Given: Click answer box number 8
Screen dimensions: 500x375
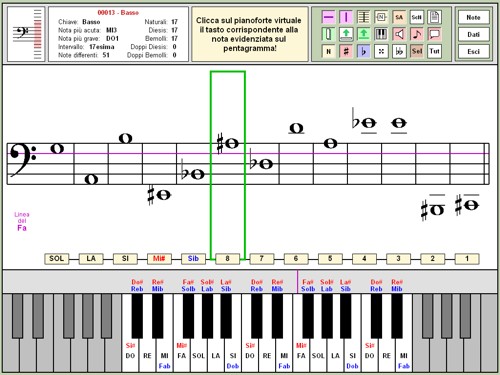Looking at the screenshot, I should pyautogui.click(x=227, y=259).
